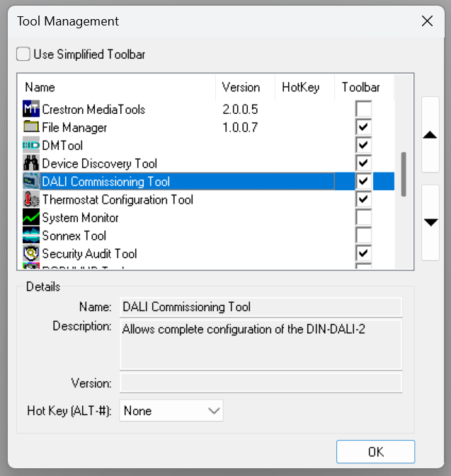Uncheck Toolbar box for Security Audit Tool
The image size is (451, 476).
pyautogui.click(x=363, y=253)
